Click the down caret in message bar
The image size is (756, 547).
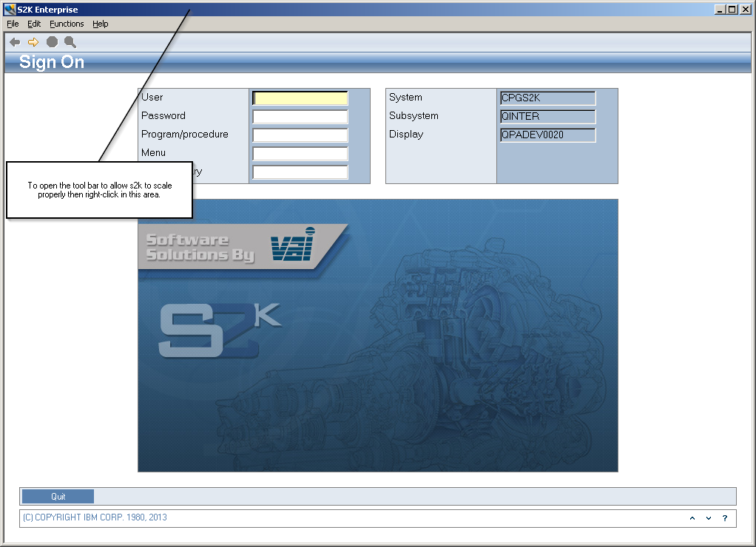pos(709,518)
